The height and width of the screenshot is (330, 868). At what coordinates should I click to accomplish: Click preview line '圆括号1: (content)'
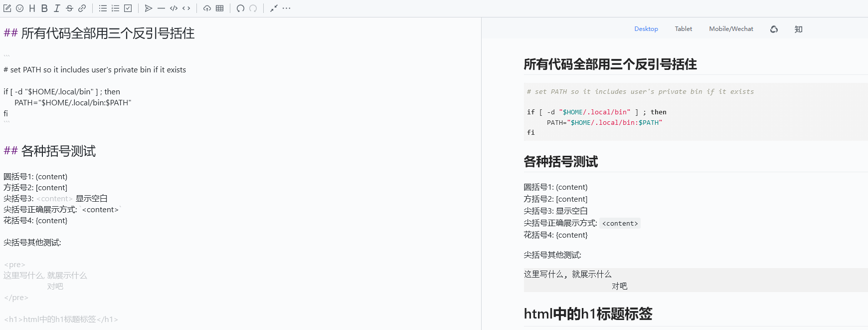coord(555,187)
